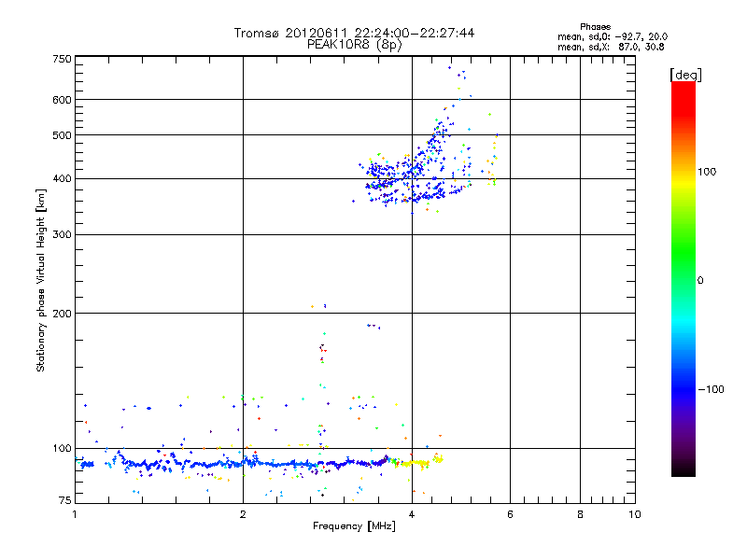747x560 pixels.
Task: Click the x-axis tick label '1'
Action: [75, 514]
